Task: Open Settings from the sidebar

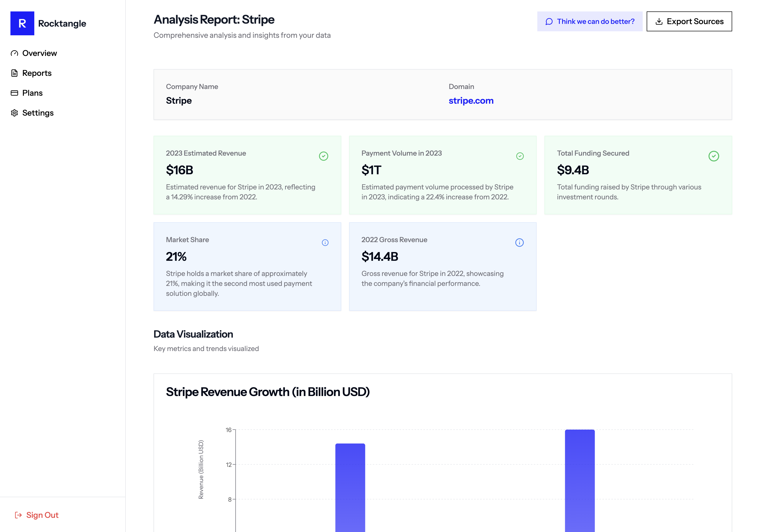Action: [38, 113]
